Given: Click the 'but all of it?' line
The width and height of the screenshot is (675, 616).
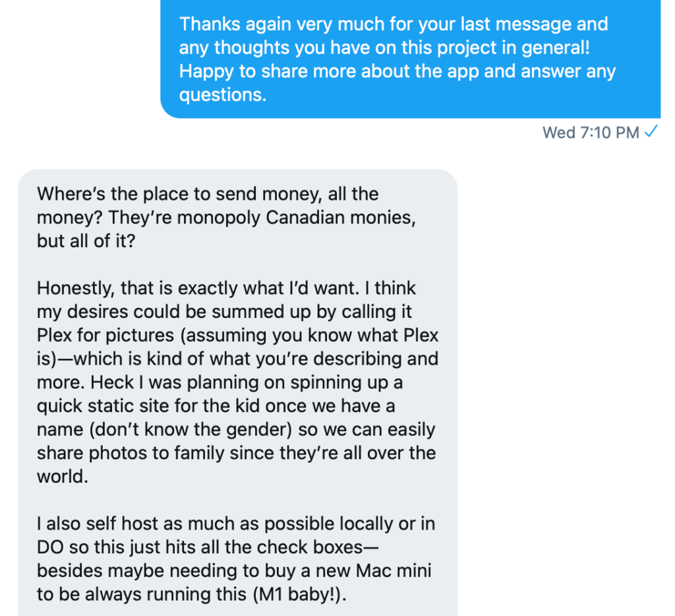Looking at the screenshot, I should tap(86, 241).
